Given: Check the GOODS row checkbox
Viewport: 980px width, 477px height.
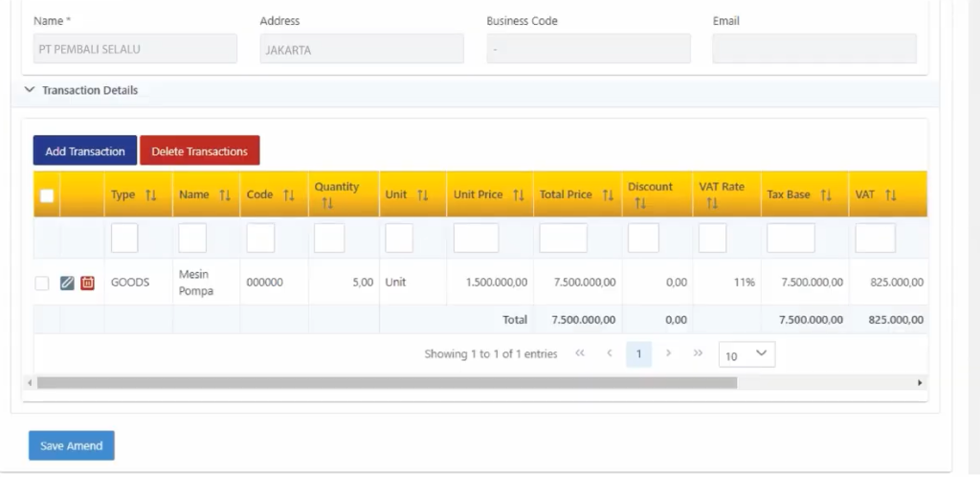Looking at the screenshot, I should [42, 283].
